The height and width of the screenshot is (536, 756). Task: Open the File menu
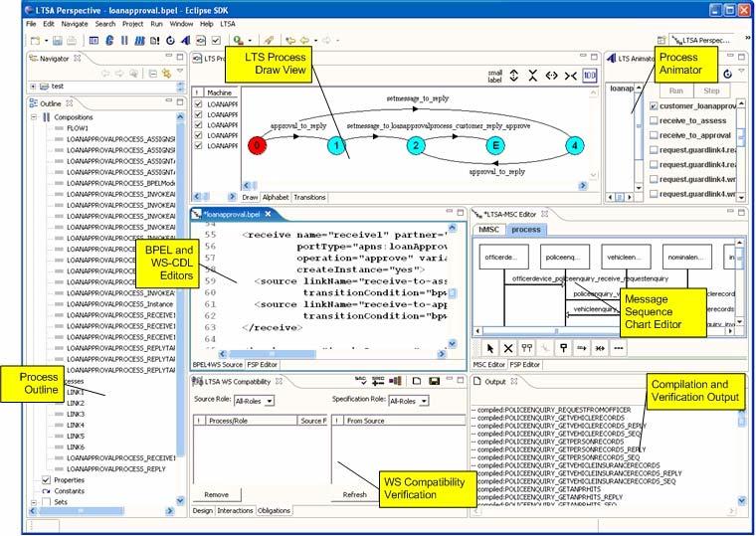point(31,24)
